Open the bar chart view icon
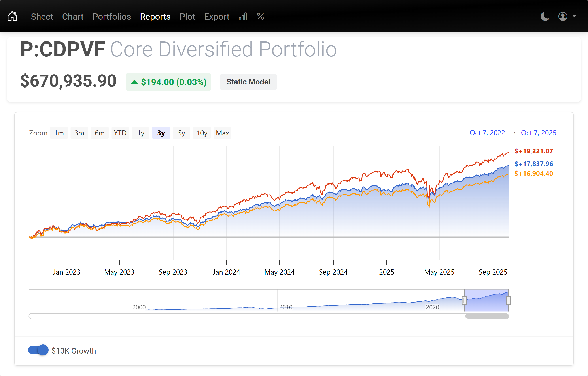Viewport: 588px width, 376px height. pos(243,16)
